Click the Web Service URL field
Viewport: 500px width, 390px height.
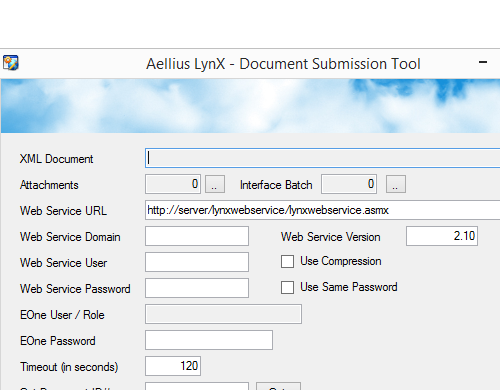(323, 210)
